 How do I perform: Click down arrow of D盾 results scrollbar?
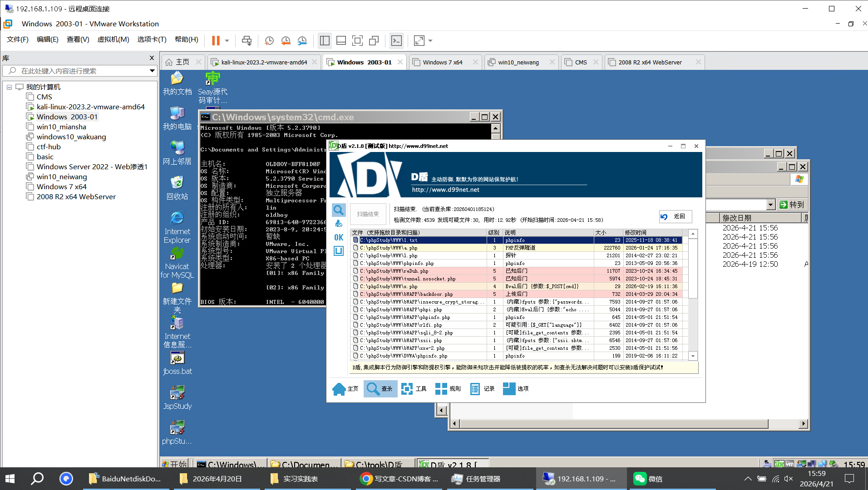pyautogui.click(x=693, y=356)
